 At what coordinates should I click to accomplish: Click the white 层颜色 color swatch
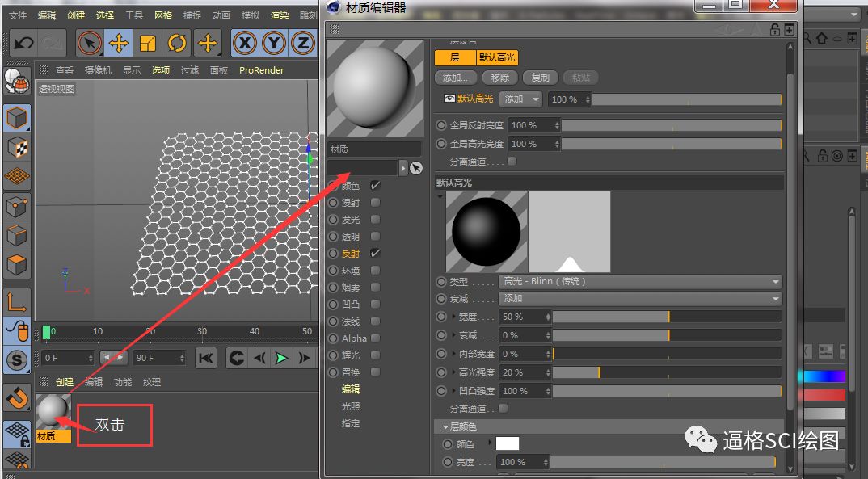coord(507,443)
